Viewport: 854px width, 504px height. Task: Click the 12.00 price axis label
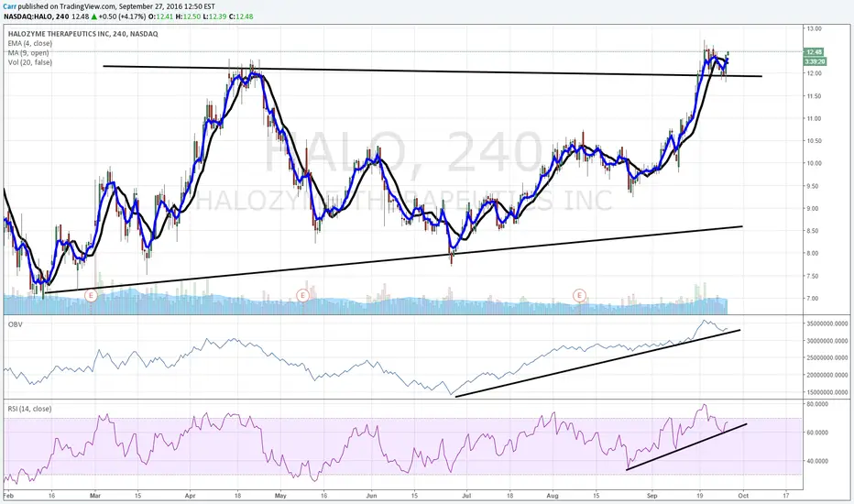pyautogui.click(x=815, y=73)
